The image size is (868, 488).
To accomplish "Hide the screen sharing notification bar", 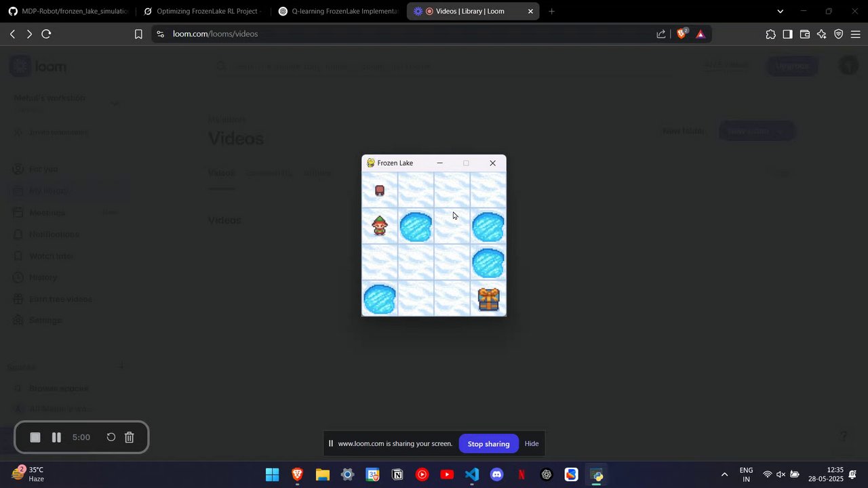I will point(532,444).
